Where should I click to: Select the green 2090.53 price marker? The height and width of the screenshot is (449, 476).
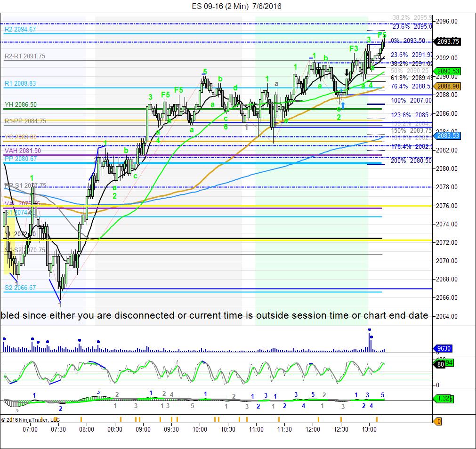coord(447,71)
